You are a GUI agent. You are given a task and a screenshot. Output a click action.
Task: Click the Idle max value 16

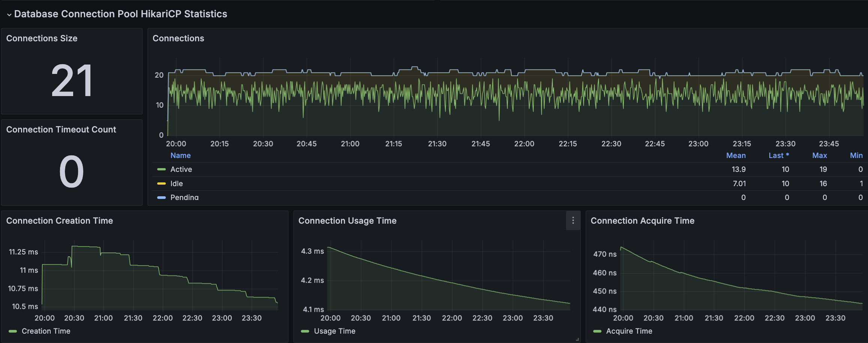point(823,184)
